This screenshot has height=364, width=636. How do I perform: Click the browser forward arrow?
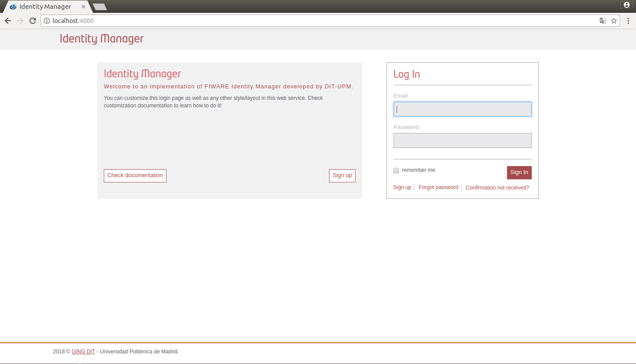pyautogui.click(x=20, y=21)
